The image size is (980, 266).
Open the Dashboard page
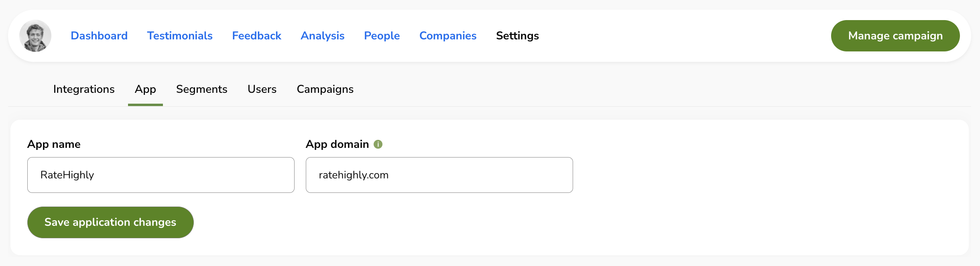(99, 36)
